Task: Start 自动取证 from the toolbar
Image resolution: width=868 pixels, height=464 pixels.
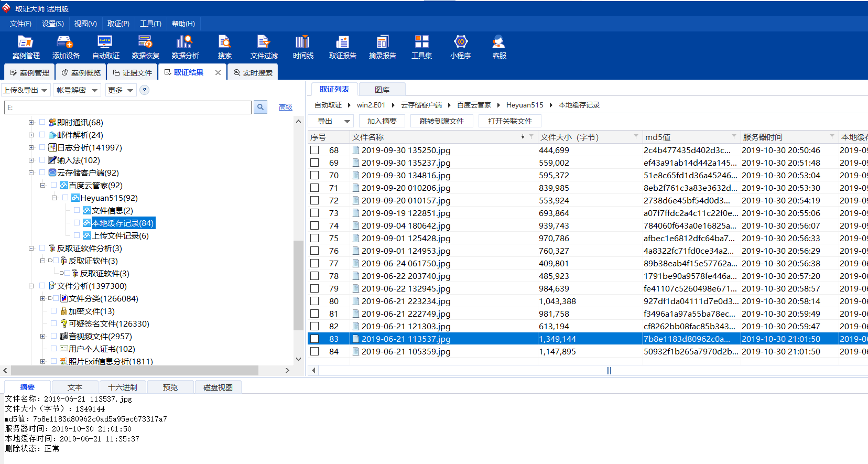Action: 105,47
